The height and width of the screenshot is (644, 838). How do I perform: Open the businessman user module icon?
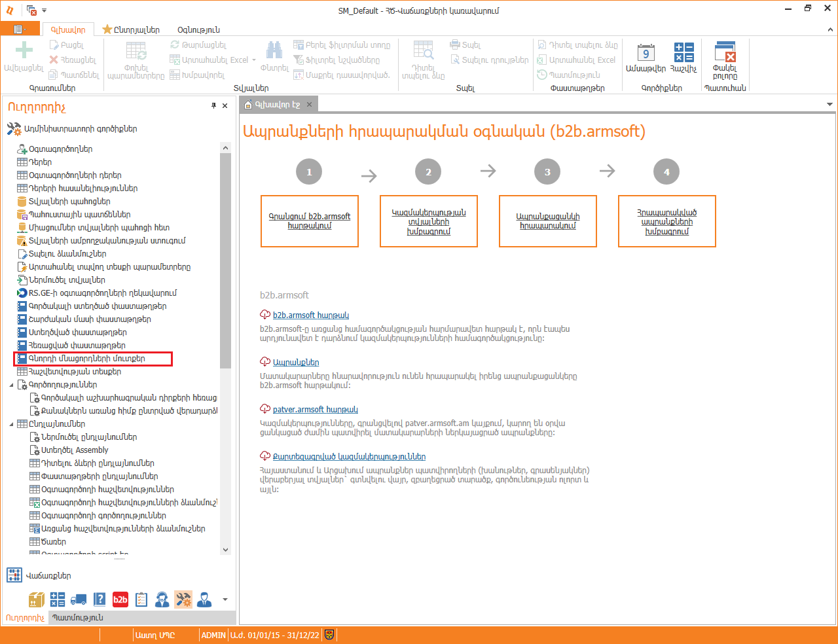pos(204,599)
